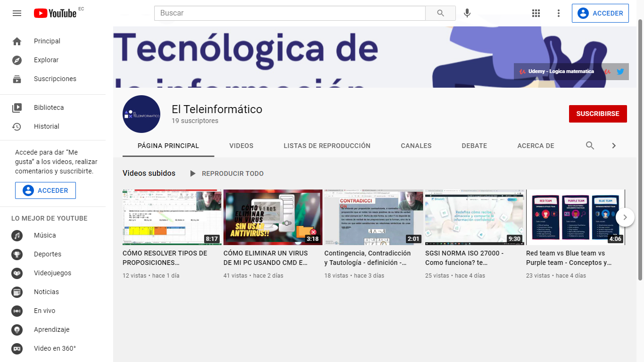Screen dimensions: 644x362
Task: Click Reproducir todo
Action: 226,173
